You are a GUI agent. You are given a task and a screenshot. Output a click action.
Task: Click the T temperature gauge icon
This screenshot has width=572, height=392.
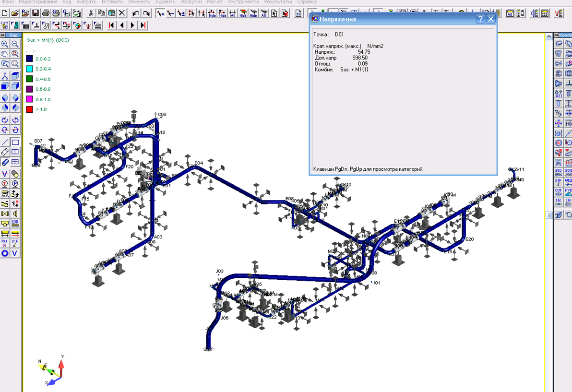(5, 184)
